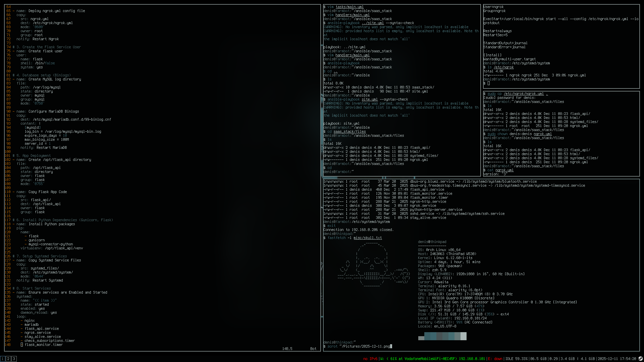Click the underlined saas_stack/files path

pos(350,131)
